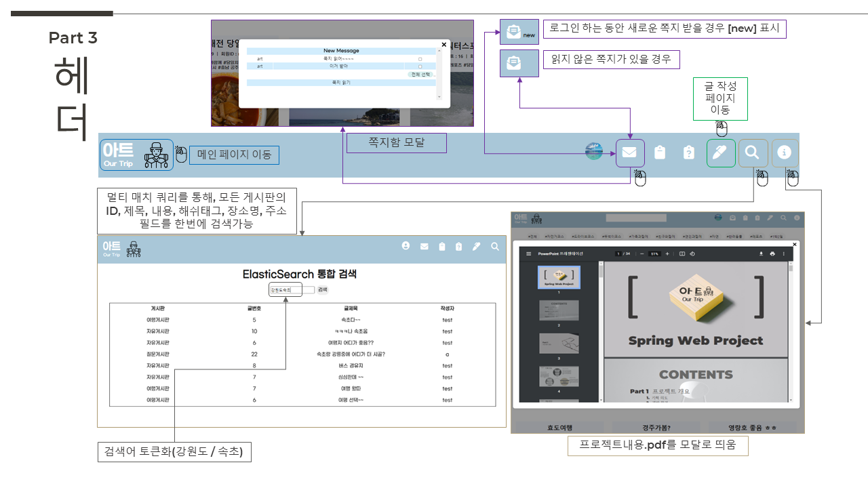Rotate the PDF with the rotate icon

tap(692, 253)
